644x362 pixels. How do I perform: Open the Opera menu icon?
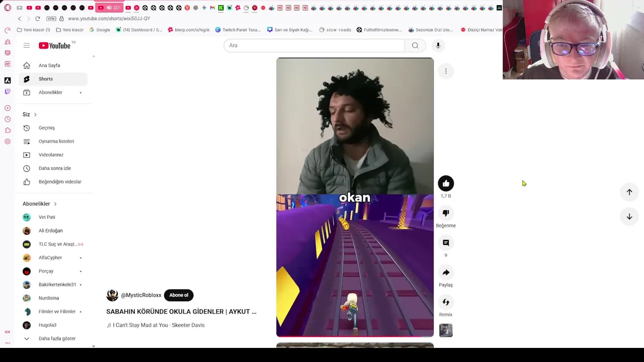(x=8, y=8)
